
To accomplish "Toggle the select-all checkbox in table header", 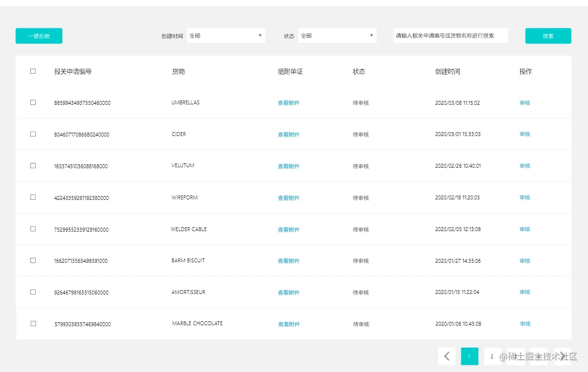I will pyautogui.click(x=33, y=71).
